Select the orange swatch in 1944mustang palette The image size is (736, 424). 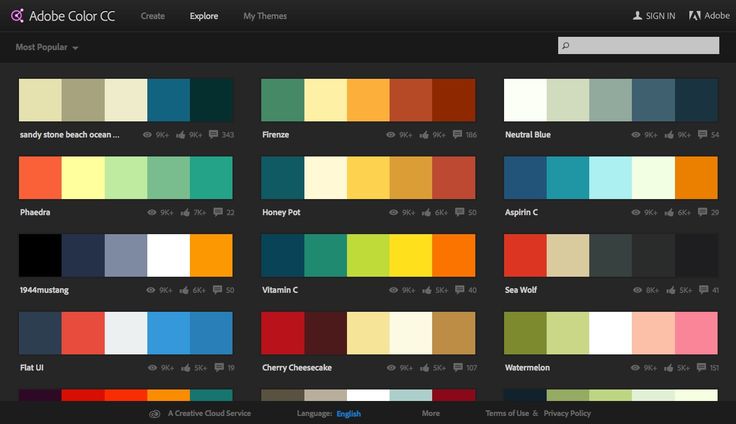point(211,255)
